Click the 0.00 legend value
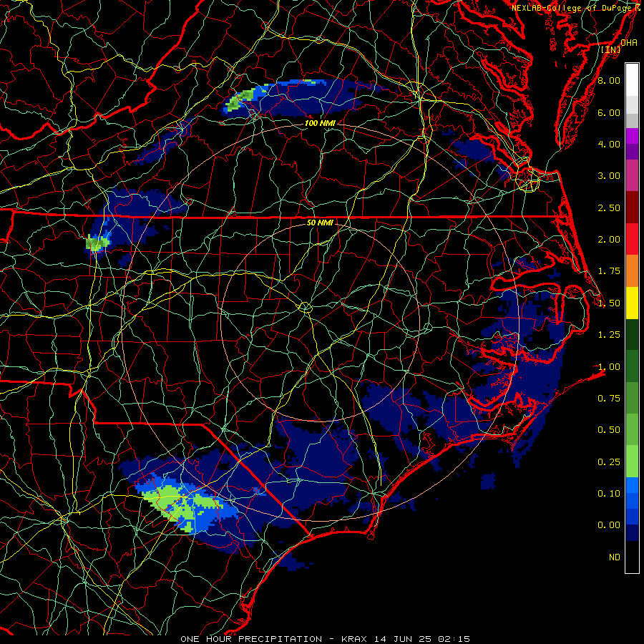This screenshot has width=644, height=644. 609,525
